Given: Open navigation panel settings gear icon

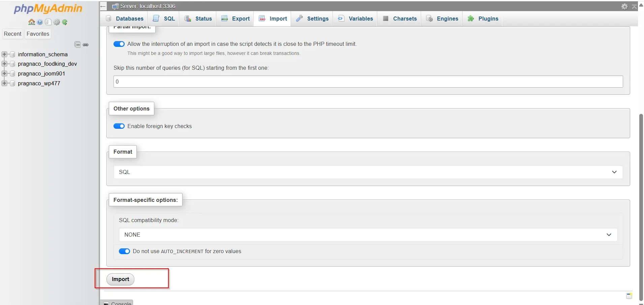Looking at the screenshot, I should [57, 22].
